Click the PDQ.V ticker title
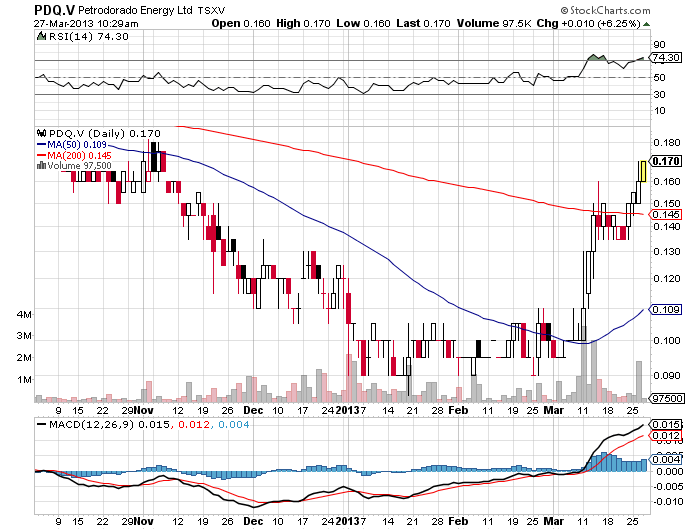700x530 pixels. click(x=55, y=10)
